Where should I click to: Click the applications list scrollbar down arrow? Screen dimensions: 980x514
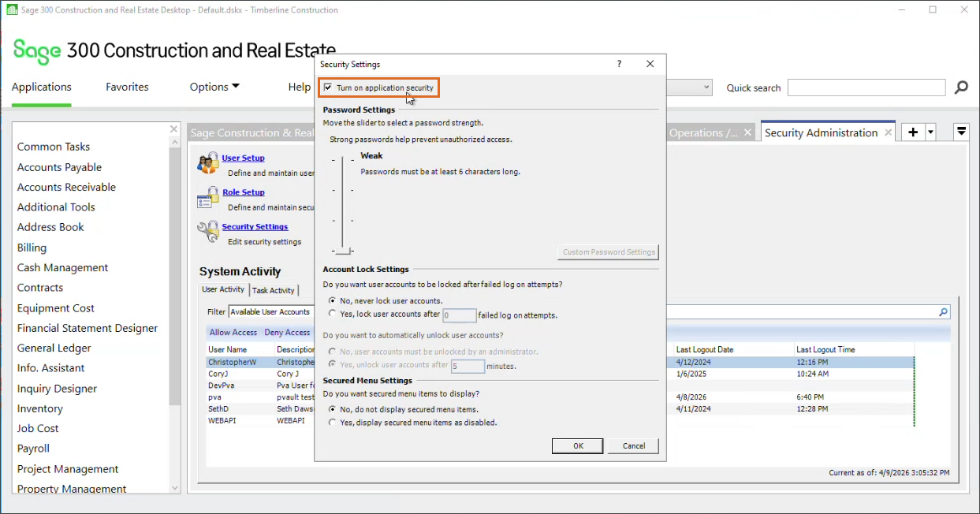coord(175,488)
